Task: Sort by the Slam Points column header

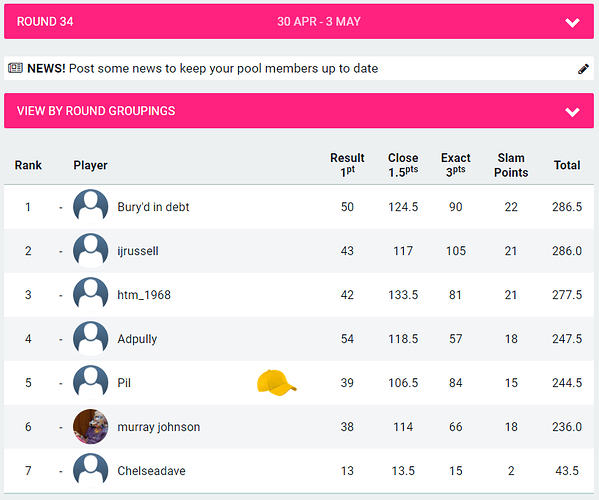Action: (x=511, y=165)
